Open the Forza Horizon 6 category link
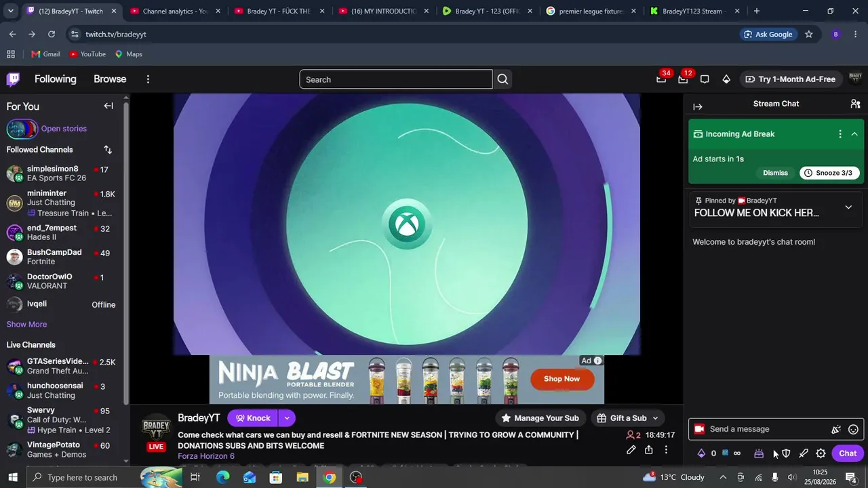 pyautogui.click(x=206, y=456)
